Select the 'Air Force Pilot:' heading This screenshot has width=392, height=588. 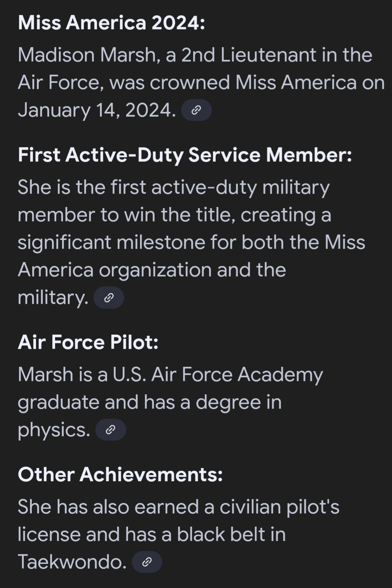coord(88,342)
